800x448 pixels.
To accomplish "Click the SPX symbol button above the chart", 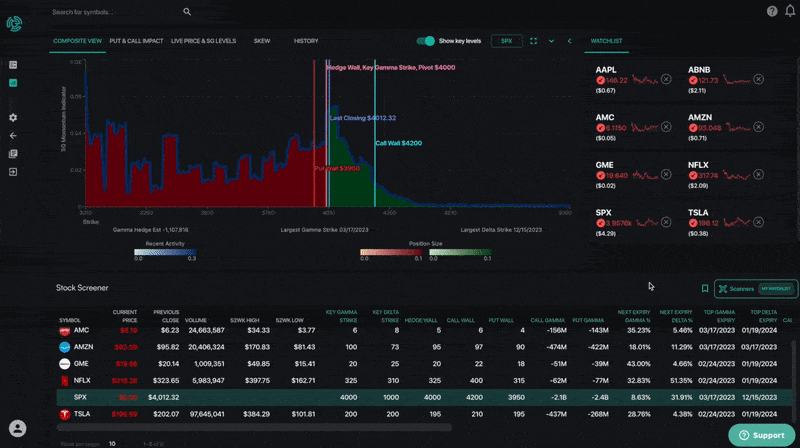I will click(x=507, y=41).
